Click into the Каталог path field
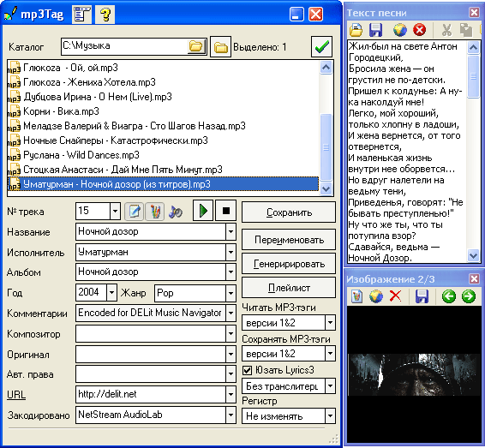 124,46
